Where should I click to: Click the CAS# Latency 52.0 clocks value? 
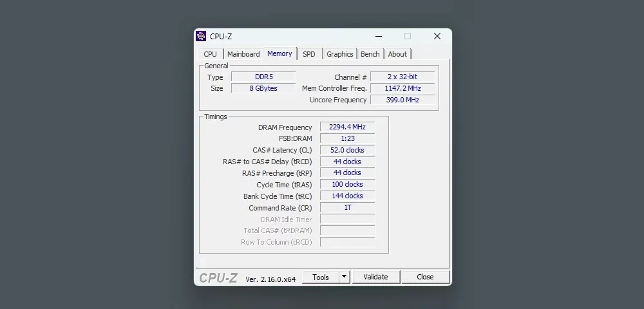pyautogui.click(x=347, y=150)
